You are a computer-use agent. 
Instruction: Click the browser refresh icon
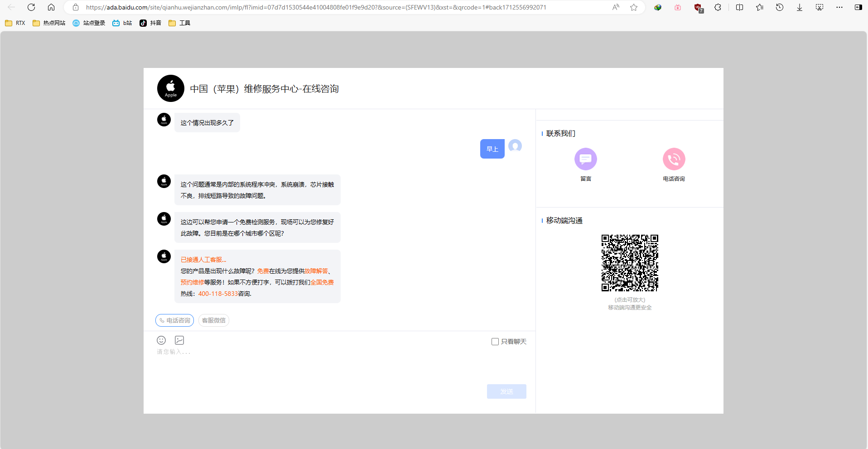31,7
